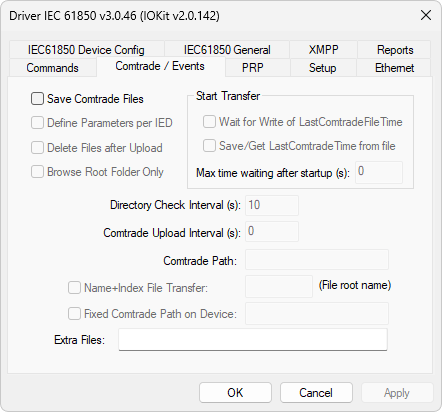Click the (File root name) hint text
Viewport: 442px width, 412px height.
(355, 285)
